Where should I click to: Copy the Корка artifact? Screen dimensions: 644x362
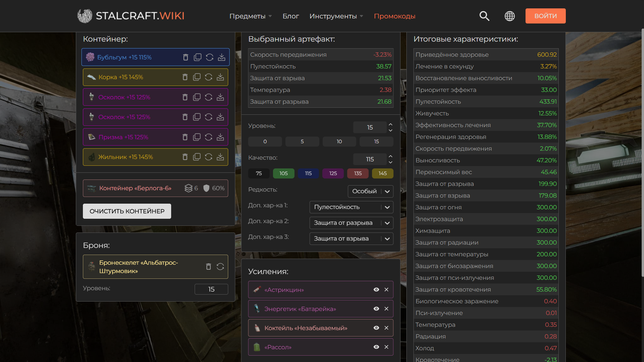pyautogui.click(x=197, y=77)
